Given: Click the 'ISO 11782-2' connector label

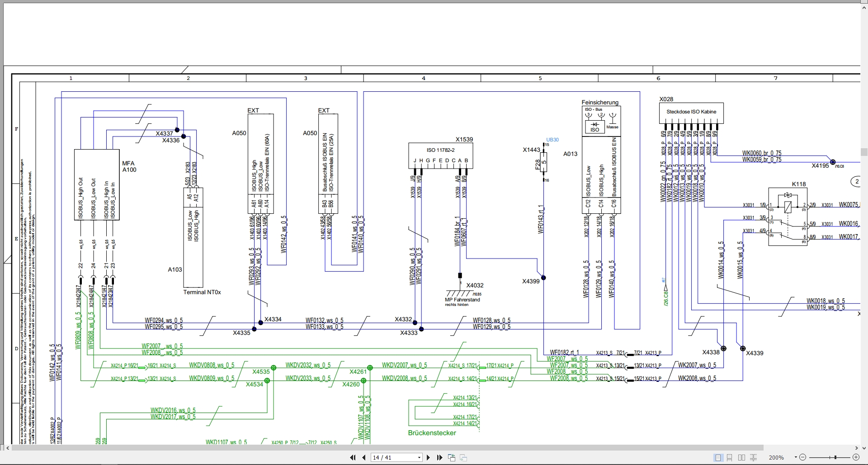Looking at the screenshot, I should pos(440,150).
